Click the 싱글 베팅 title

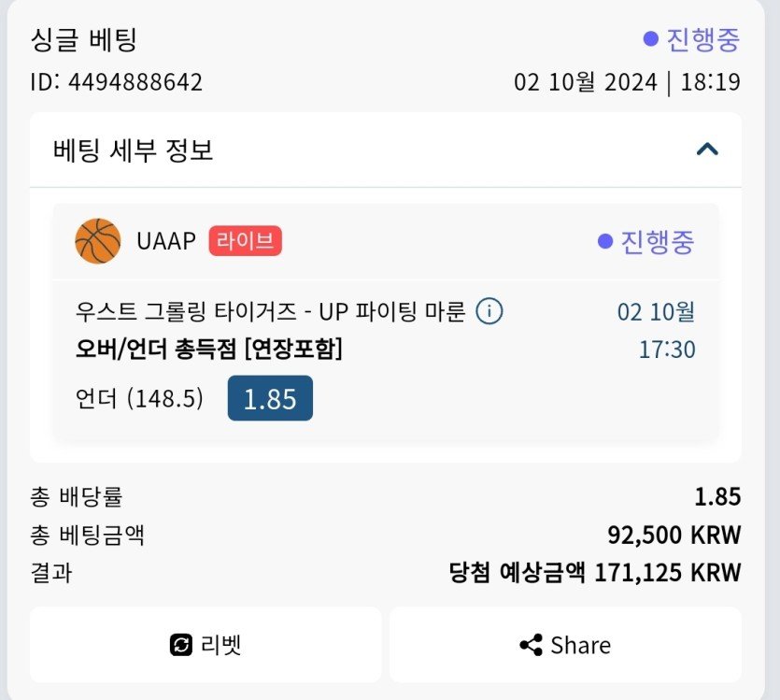click(84, 40)
